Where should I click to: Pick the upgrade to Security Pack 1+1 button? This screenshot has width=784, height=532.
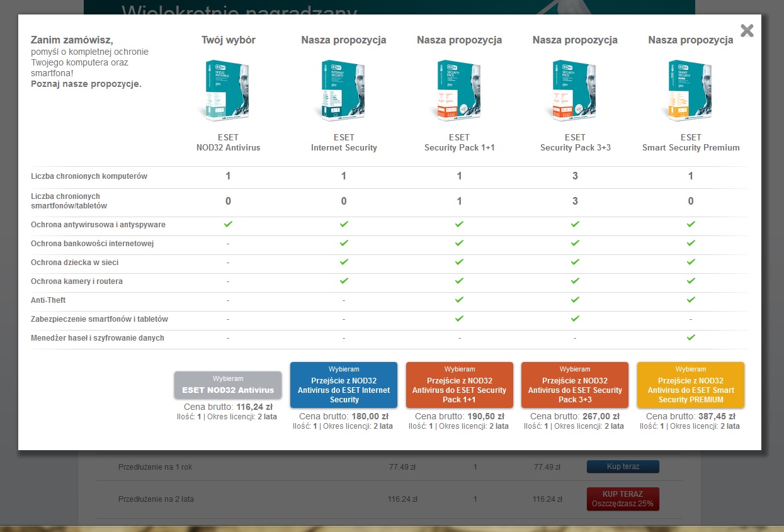pyautogui.click(x=459, y=385)
